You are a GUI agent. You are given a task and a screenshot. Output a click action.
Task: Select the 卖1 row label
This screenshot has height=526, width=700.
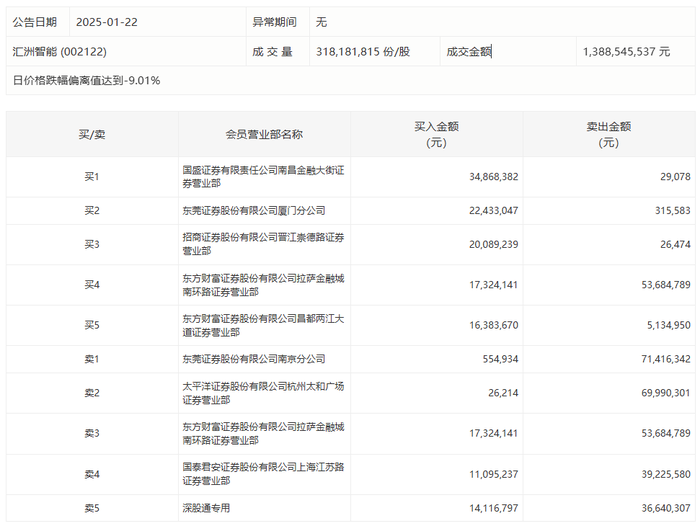point(92,359)
